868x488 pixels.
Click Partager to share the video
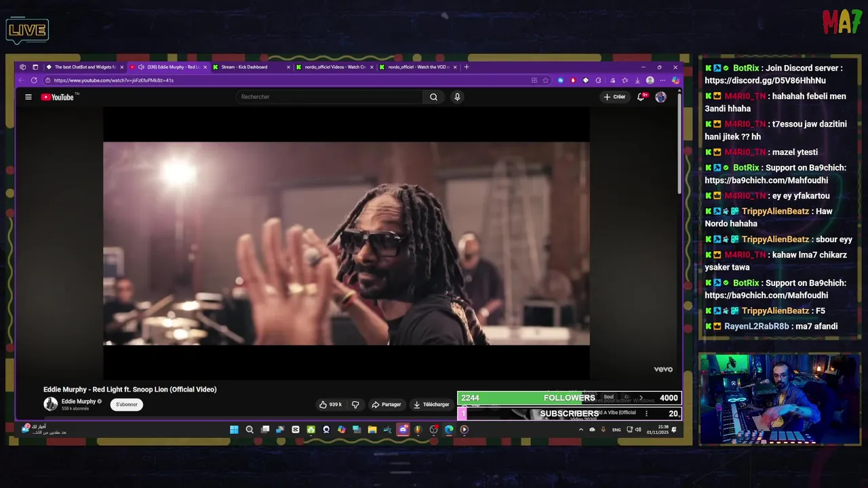(x=387, y=405)
